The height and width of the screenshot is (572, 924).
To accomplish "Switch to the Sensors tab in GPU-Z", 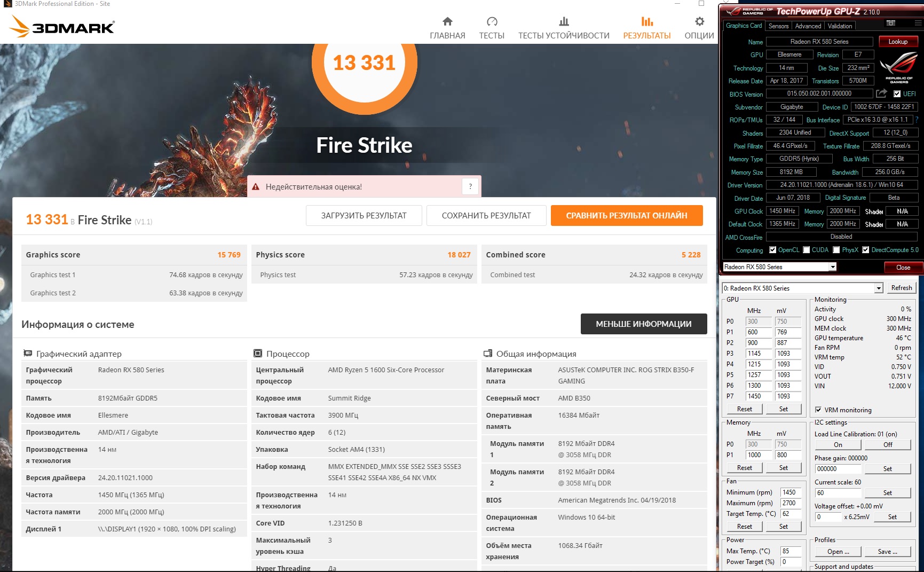I will click(778, 26).
